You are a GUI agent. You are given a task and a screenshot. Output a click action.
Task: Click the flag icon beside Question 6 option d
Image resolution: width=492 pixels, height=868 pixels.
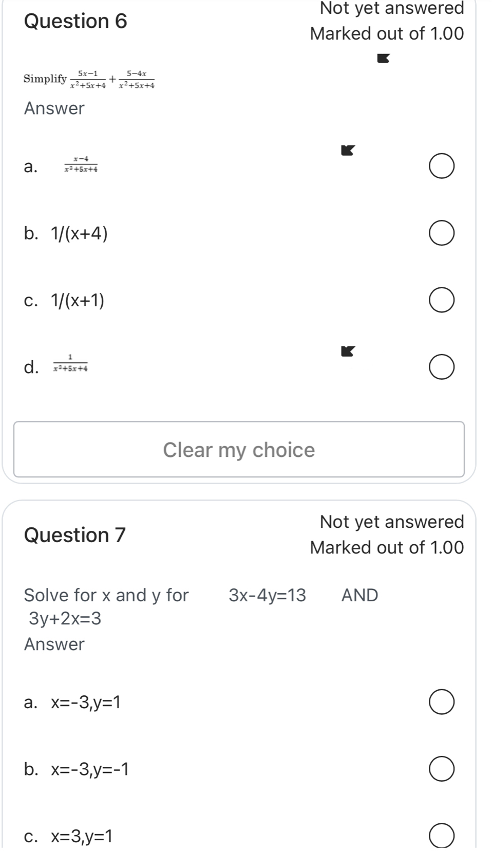click(x=348, y=352)
